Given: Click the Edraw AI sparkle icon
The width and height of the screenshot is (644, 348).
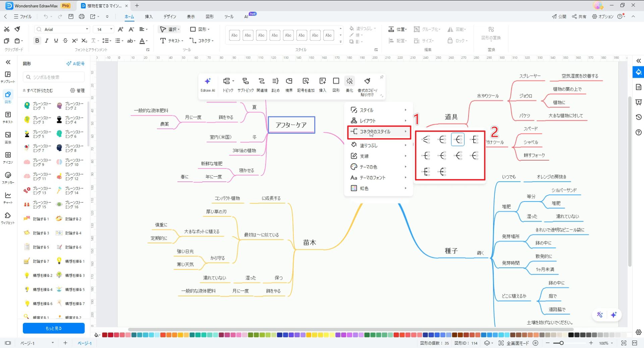Looking at the screenshot, I should [208, 81].
